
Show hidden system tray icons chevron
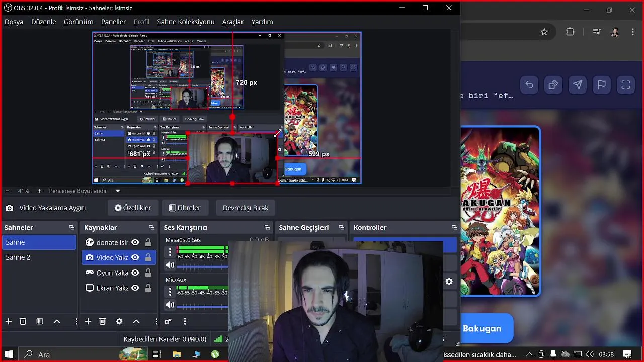pos(529,354)
